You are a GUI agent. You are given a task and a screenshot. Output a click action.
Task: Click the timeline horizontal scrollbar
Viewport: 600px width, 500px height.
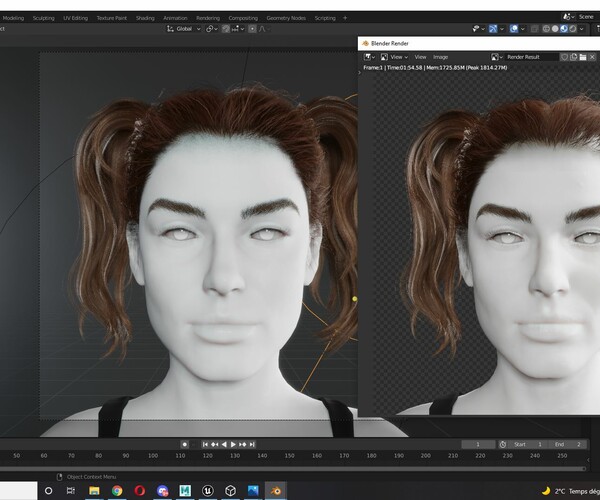pos(293,468)
